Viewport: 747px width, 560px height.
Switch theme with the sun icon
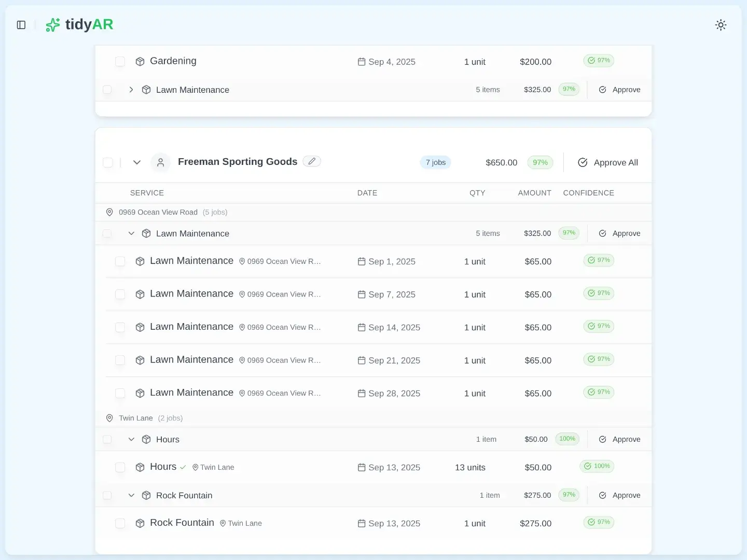[721, 25]
